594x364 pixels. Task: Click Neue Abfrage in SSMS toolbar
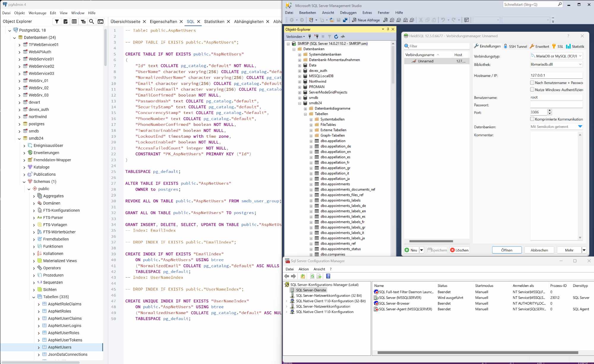tap(366, 20)
